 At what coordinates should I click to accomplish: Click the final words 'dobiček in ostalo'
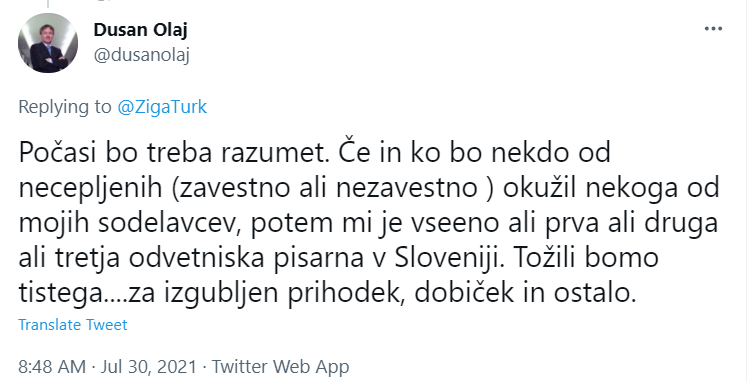525,293
